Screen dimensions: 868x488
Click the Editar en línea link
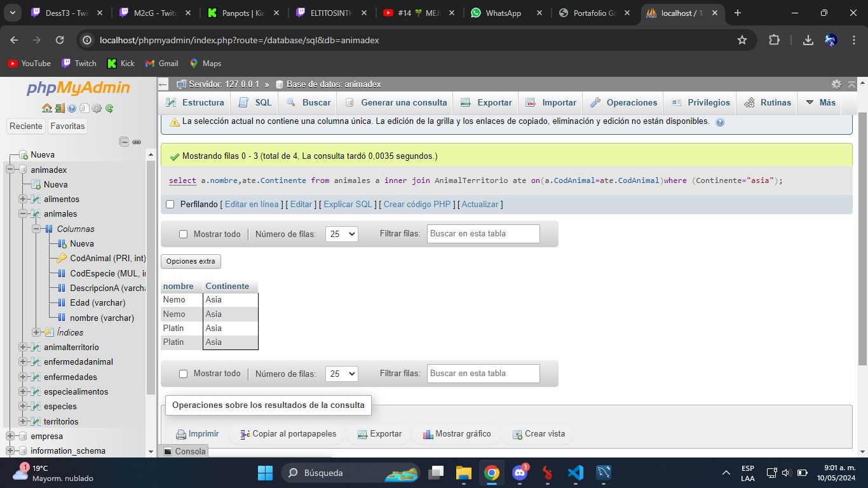[252, 204]
